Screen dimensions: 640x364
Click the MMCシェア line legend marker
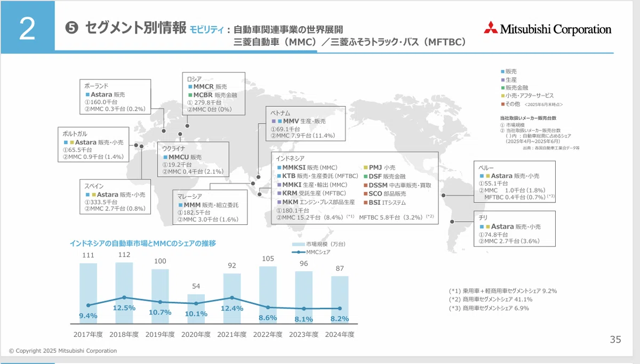[x=298, y=252]
